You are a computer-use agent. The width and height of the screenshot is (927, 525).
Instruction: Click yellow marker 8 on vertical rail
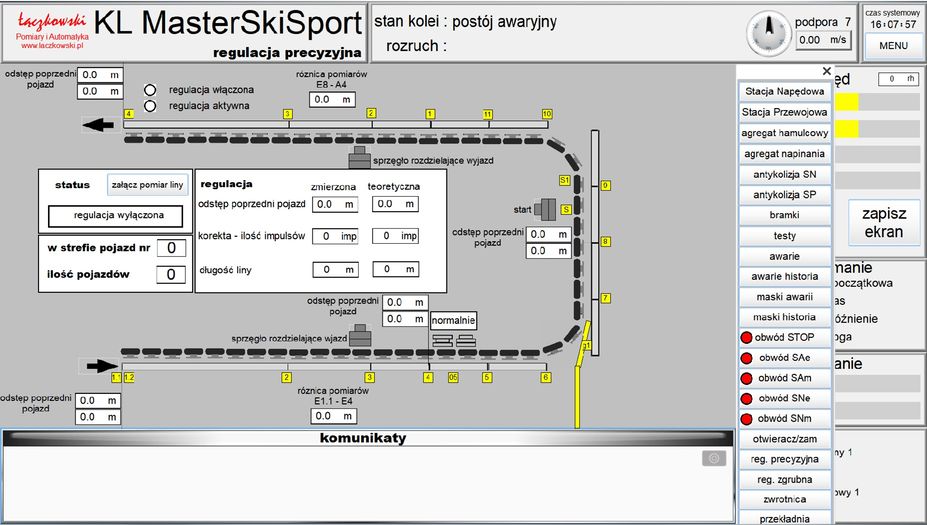[x=605, y=241]
